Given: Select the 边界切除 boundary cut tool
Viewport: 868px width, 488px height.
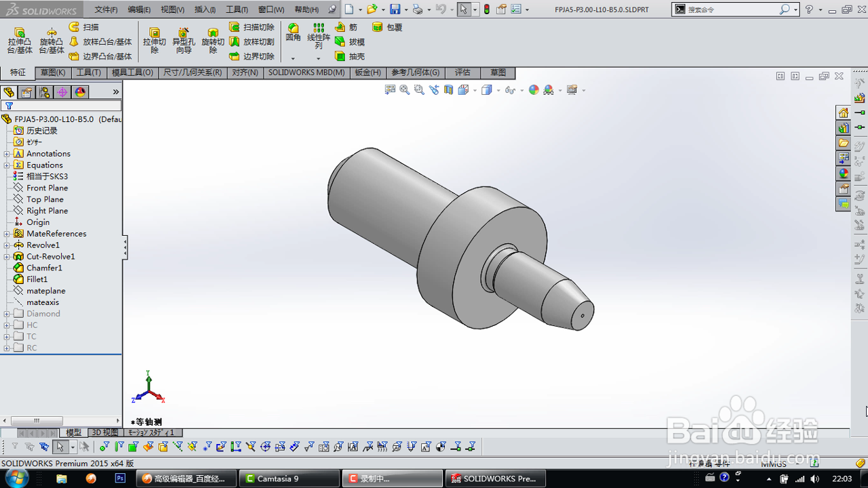Looking at the screenshot, I should click(252, 57).
